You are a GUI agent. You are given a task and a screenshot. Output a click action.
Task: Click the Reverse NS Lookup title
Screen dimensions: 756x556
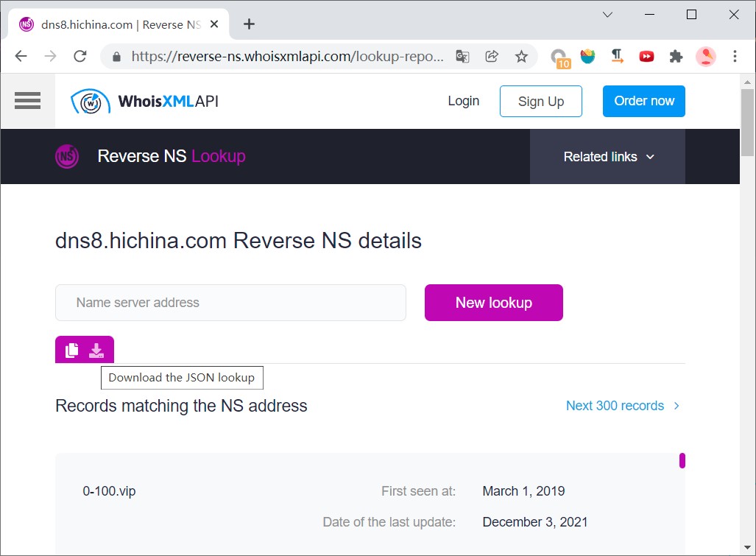tap(172, 156)
